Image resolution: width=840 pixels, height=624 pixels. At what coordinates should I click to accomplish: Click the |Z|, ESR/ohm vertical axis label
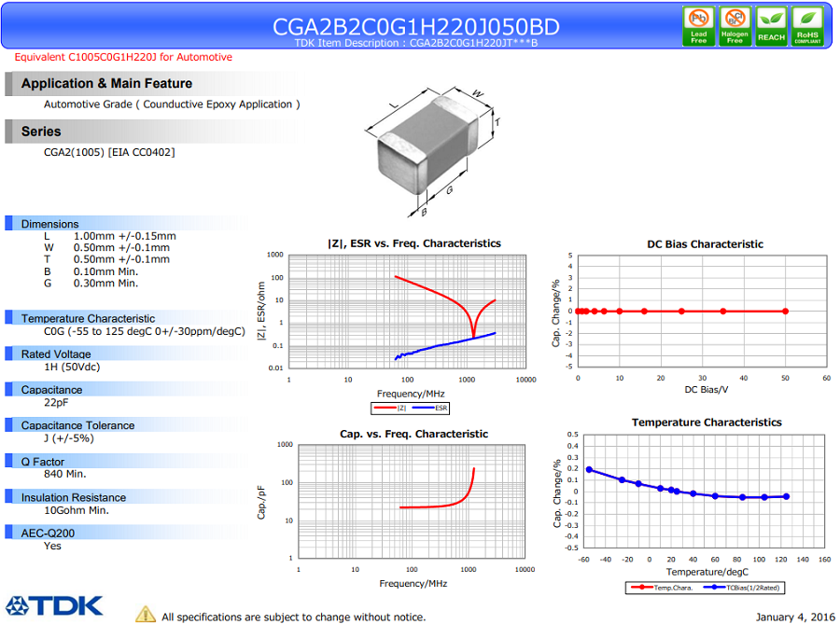261,311
